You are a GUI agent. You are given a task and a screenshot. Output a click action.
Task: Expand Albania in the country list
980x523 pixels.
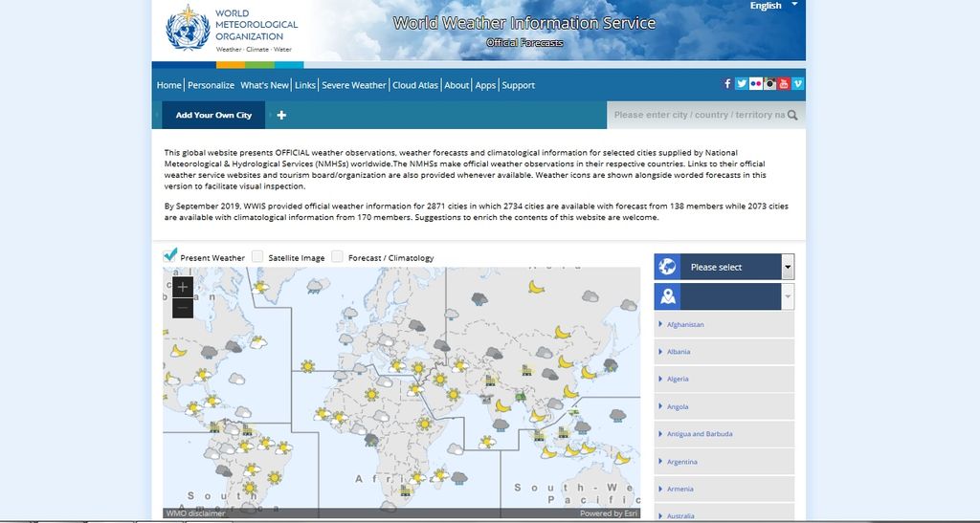tap(724, 351)
